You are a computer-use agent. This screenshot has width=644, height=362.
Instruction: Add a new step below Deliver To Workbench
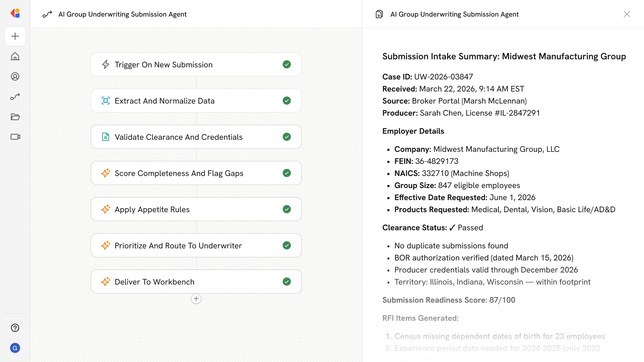click(196, 299)
